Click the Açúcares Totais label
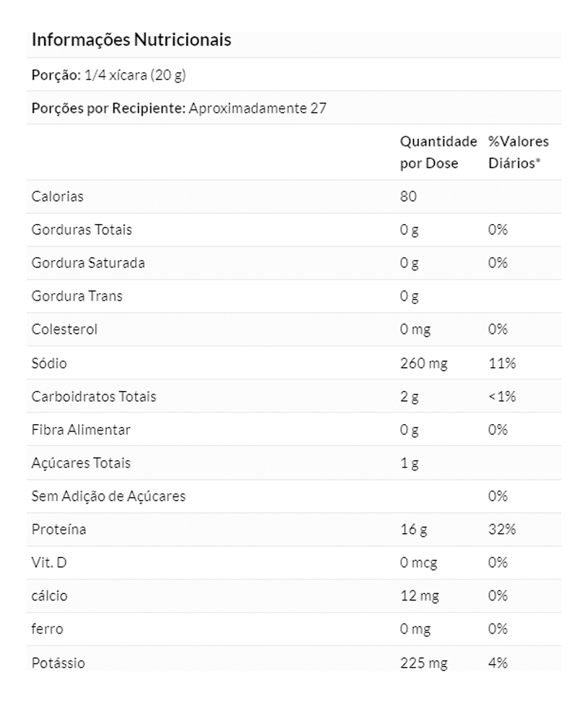This screenshot has width=588, height=703. tap(81, 463)
